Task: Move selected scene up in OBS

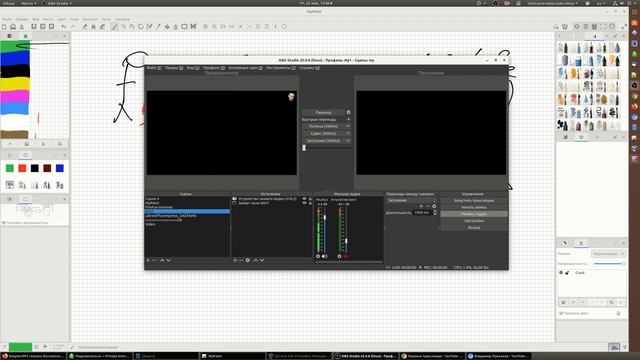Action: pyautogui.click(x=162, y=260)
